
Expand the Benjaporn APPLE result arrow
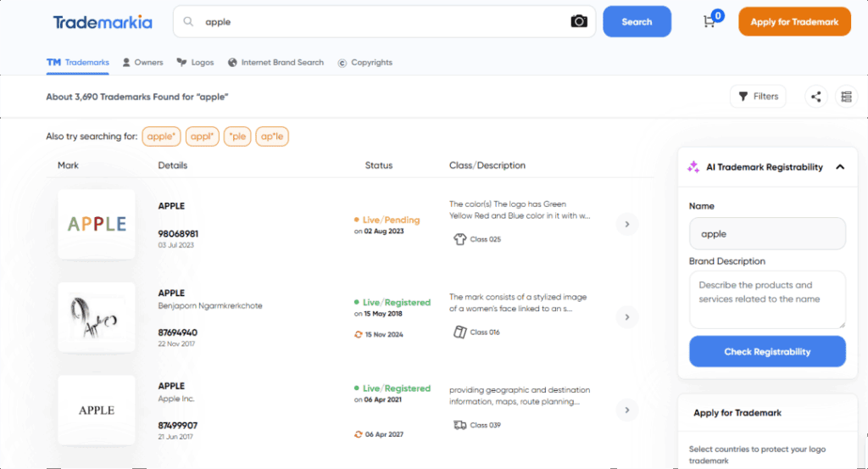pos(626,317)
